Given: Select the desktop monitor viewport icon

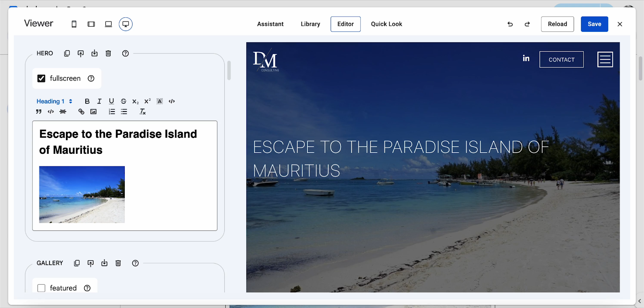Looking at the screenshot, I should [x=126, y=24].
